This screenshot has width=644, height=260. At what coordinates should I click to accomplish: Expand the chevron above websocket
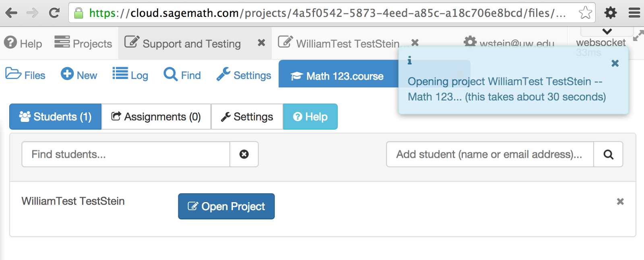pos(607,31)
